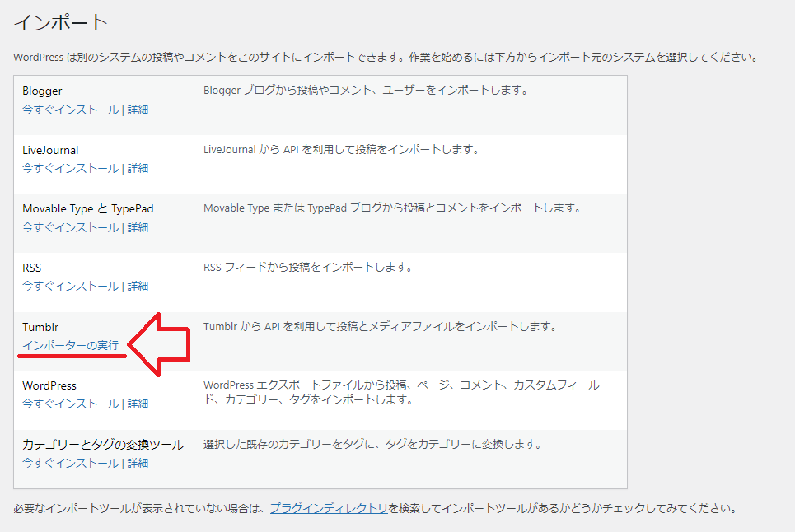Open details for the LiveJournal importer
The height and width of the screenshot is (532, 795).
138,168
